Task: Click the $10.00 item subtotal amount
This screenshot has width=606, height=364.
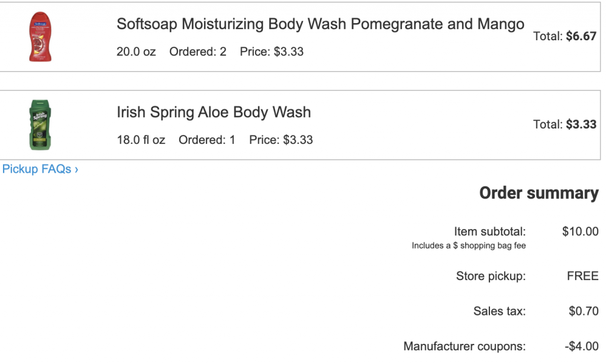Action: click(580, 231)
